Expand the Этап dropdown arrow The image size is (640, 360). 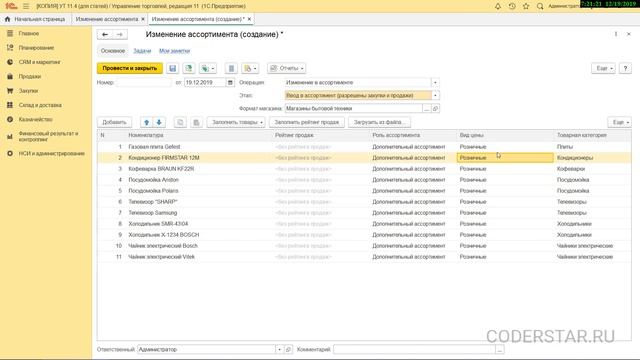[x=435, y=96]
